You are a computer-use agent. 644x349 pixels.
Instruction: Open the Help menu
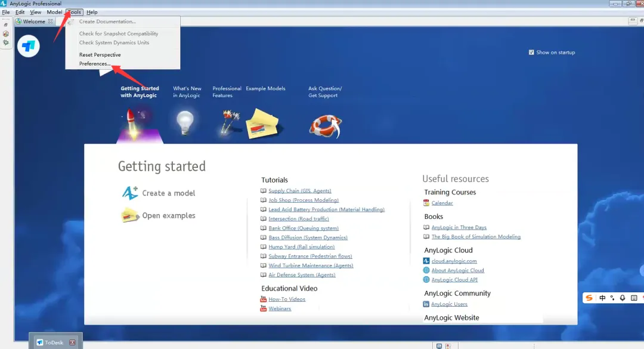[x=92, y=13]
